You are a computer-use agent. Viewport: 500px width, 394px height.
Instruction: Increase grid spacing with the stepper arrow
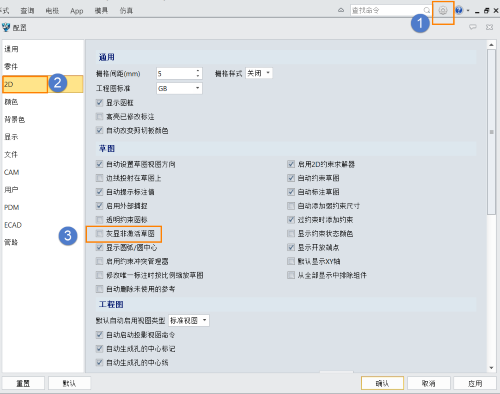click(198, 71)
